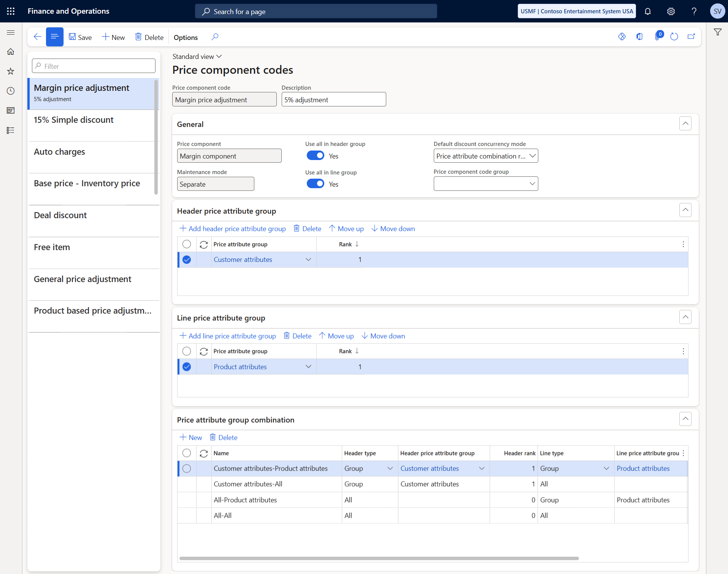
Task: Go to the Home icon in sidebar
Action: click(x=11, y=52)
